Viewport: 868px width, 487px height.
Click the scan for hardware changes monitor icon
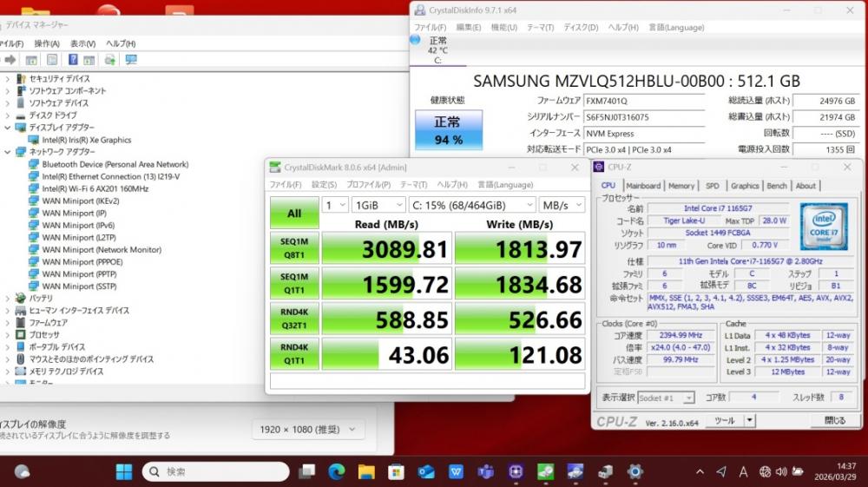pos(131,60)
